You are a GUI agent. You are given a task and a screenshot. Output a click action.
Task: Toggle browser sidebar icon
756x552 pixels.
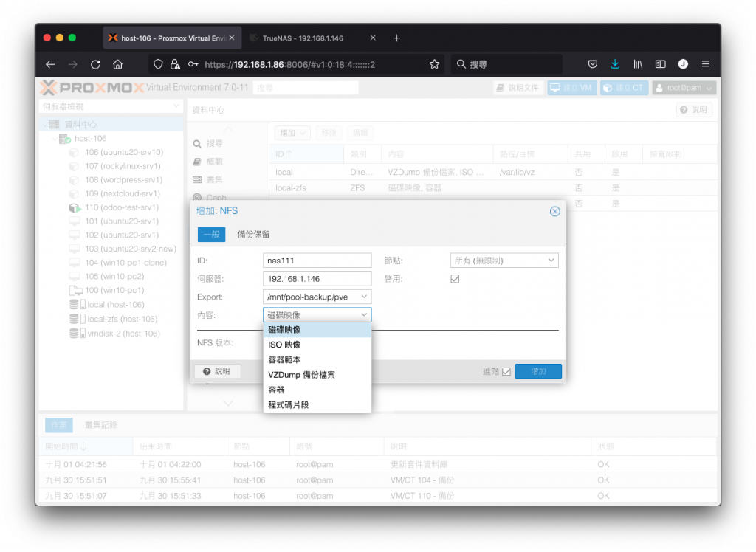tap(661, 64)
